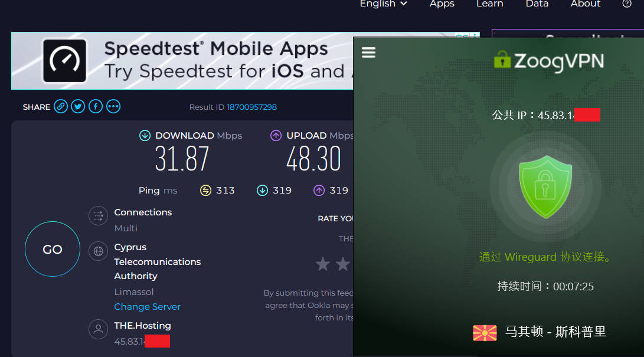Copy result link via share link icon
The height and width of the screenshot is (357, 644).
tap(60, 107)
